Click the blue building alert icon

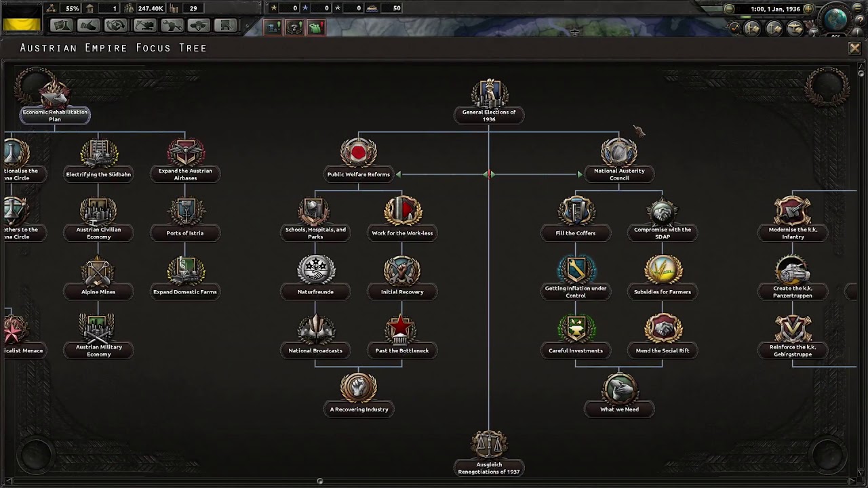[273, 27]
